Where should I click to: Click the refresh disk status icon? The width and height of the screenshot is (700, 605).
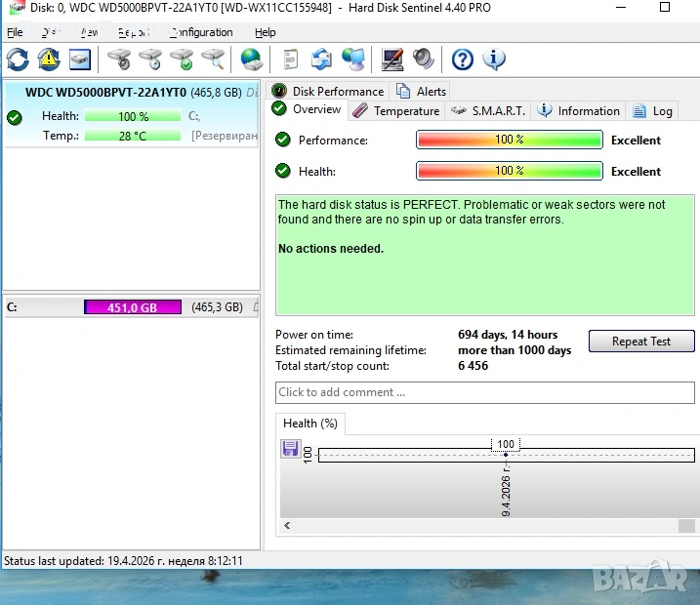(x=18, y=60)
